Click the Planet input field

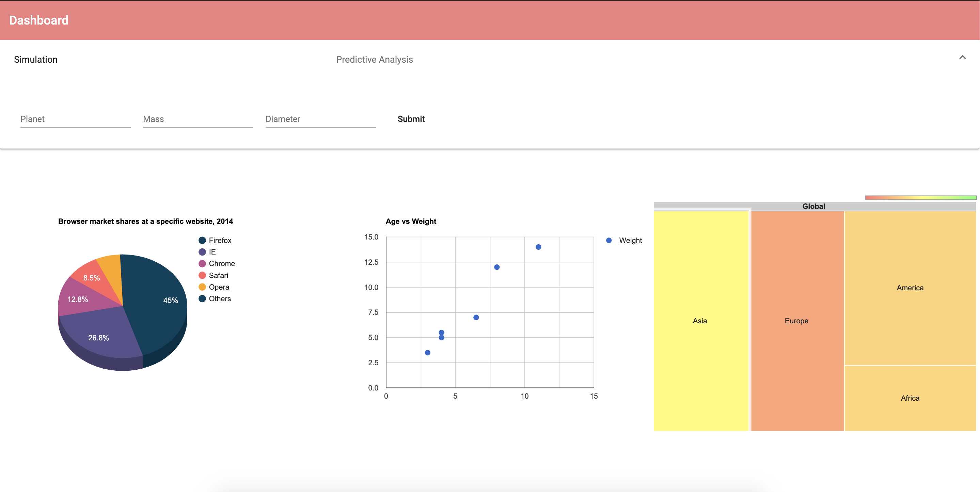pos(75,119)
